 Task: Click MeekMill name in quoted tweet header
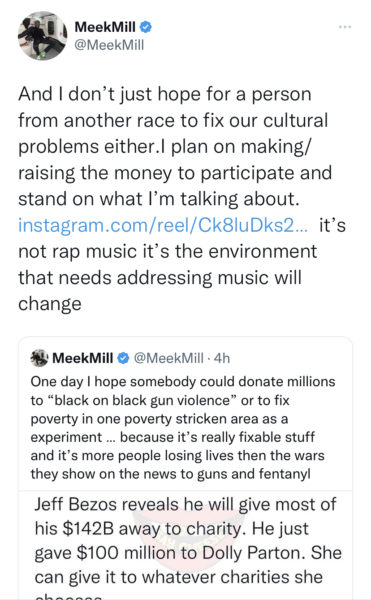click(82, 358)
